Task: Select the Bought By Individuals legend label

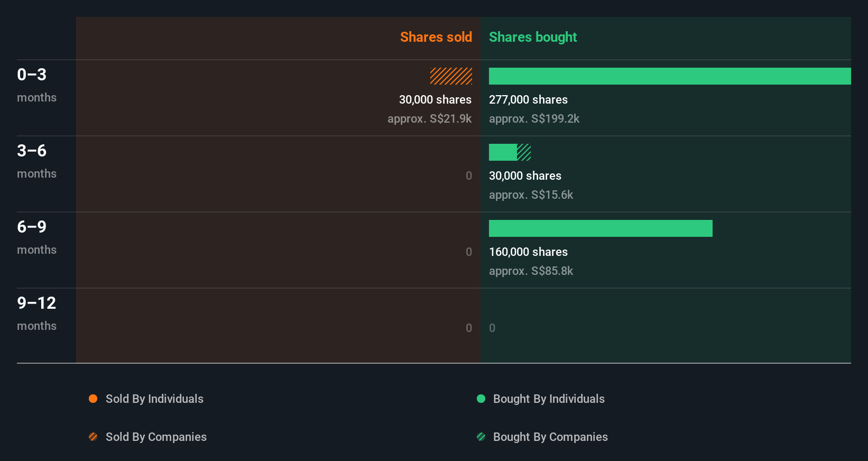Action: tap(549, 399)
